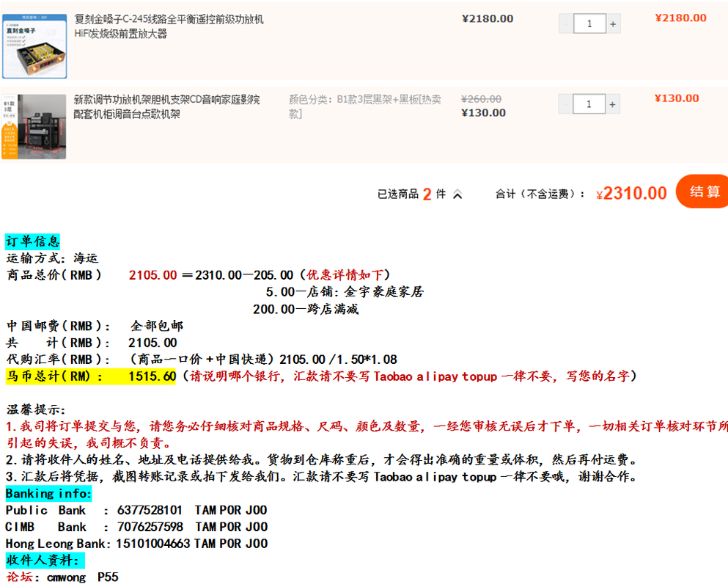This screenshot has width=728, height=587.
Task: Click note 2 about 收件人的姓名、地址及电话
Action: (x=321, y=460)
